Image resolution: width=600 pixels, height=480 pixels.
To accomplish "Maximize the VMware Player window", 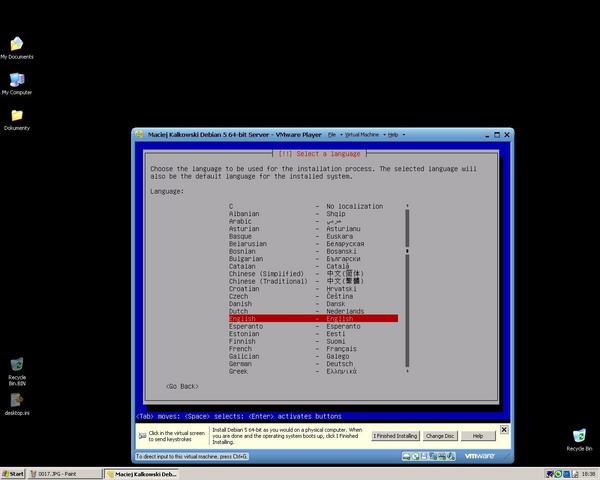I will pos(497,135).
